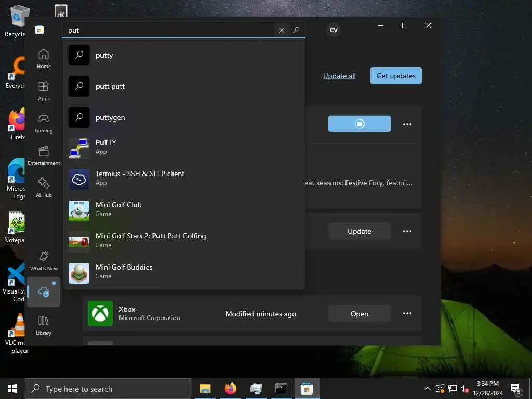This screenshot has width=532, height=399.
Task: Open more options beside stop download
Action: 407,124
